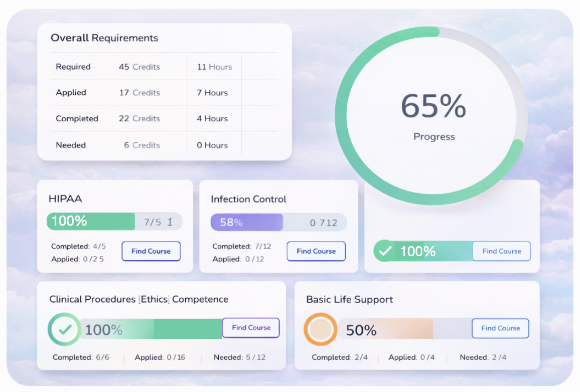580x392 pixels.
Task: Click Find Course in the HIPAA card
Action: pos(151,251)
